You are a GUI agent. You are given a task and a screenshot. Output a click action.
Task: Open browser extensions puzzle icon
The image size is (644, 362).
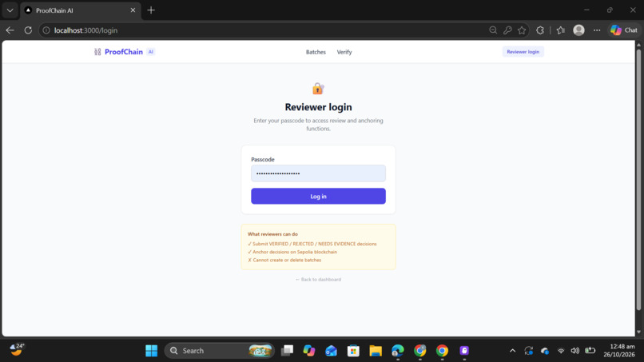[540, 30]
